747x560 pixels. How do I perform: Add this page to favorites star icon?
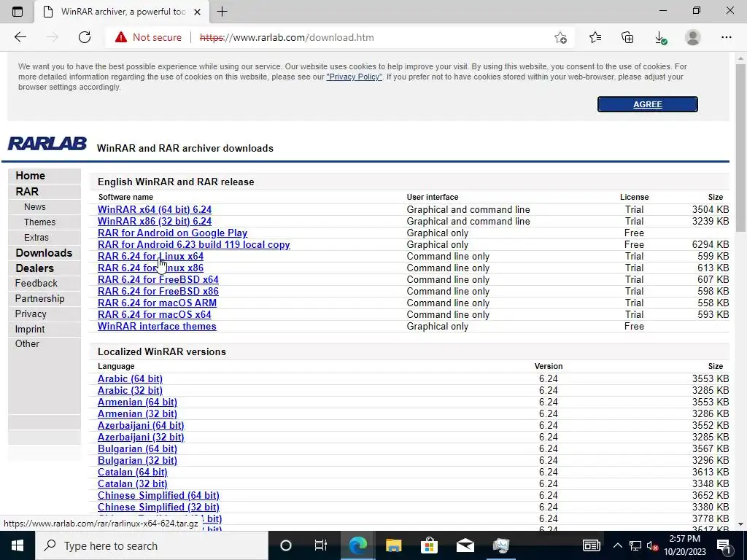pos(561,37)
